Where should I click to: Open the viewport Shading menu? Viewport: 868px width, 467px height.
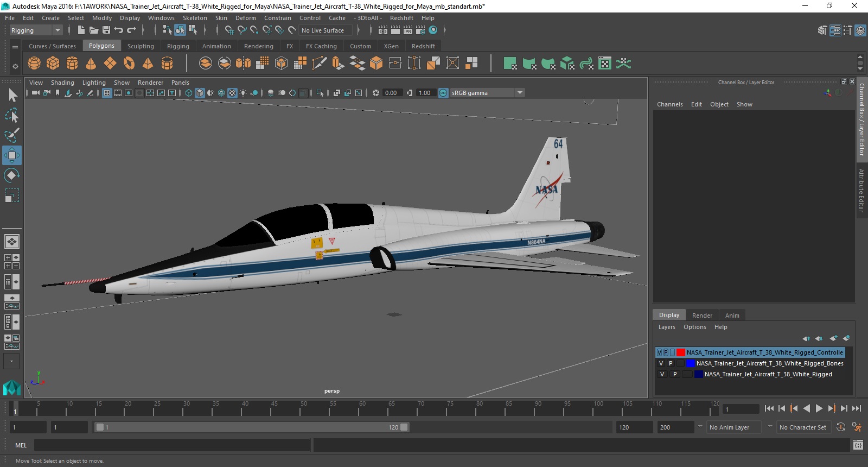(x=62, y=83)
